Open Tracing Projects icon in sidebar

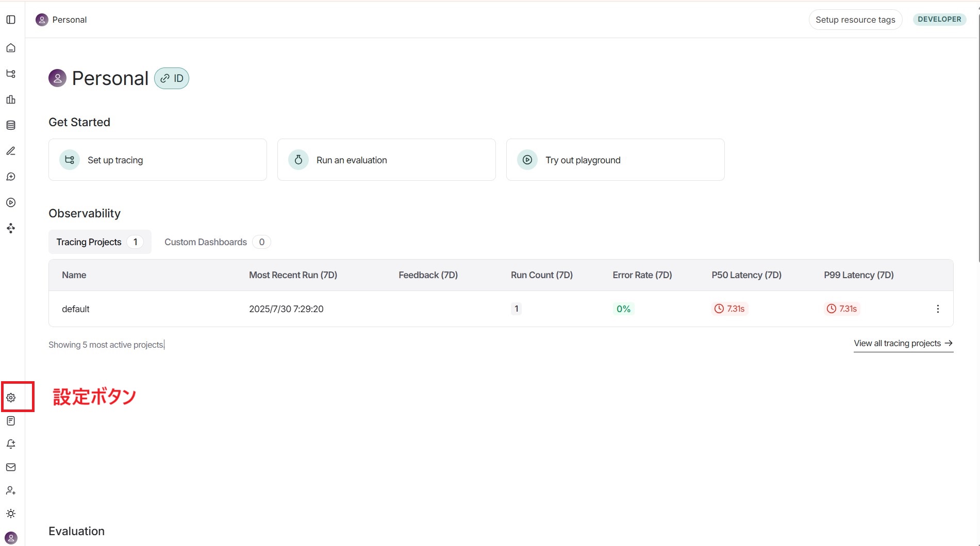tap(11, 74)
